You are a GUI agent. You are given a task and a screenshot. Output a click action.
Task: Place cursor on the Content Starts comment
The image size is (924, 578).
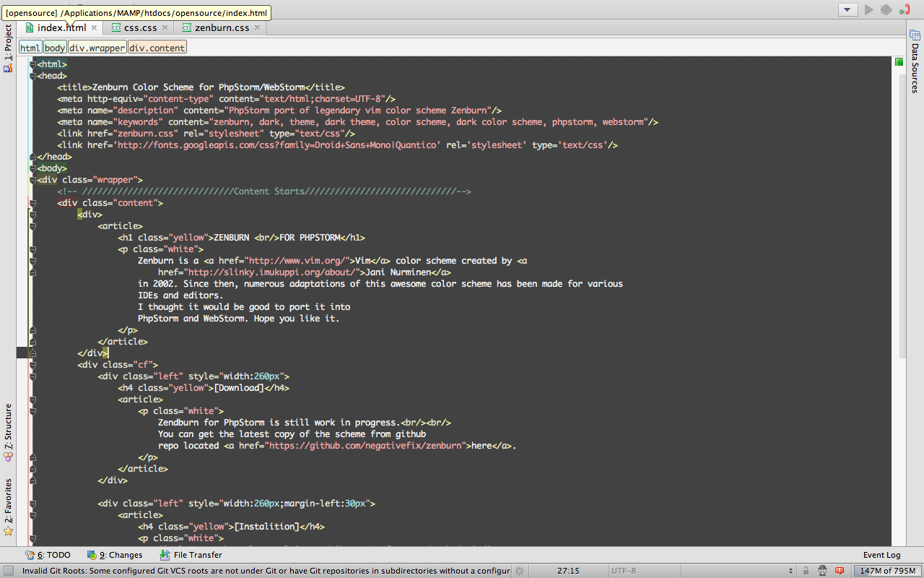tap(264, 191)
